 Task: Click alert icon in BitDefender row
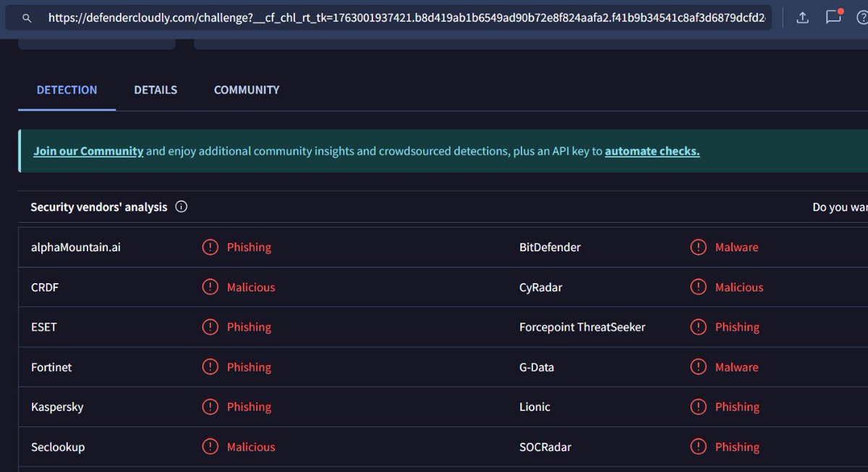click(x=698, y=248)
